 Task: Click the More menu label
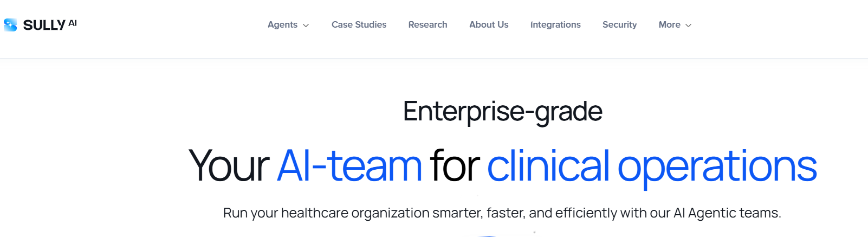pos(669,25)
